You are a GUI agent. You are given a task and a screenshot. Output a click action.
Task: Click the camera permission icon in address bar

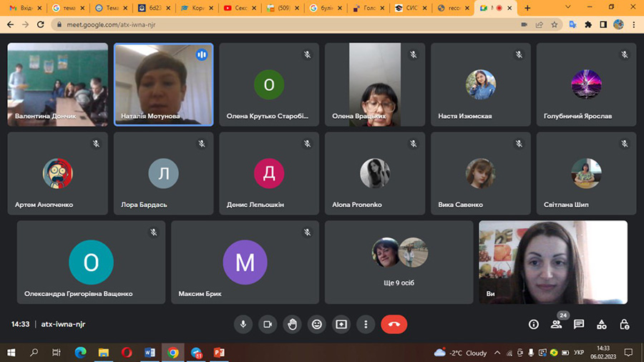point(524,24)
